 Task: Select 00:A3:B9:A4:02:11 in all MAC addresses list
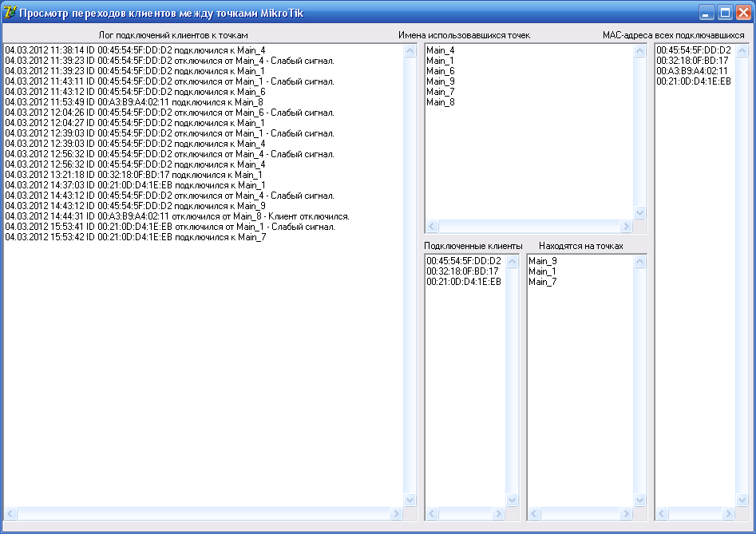point(692,71)
